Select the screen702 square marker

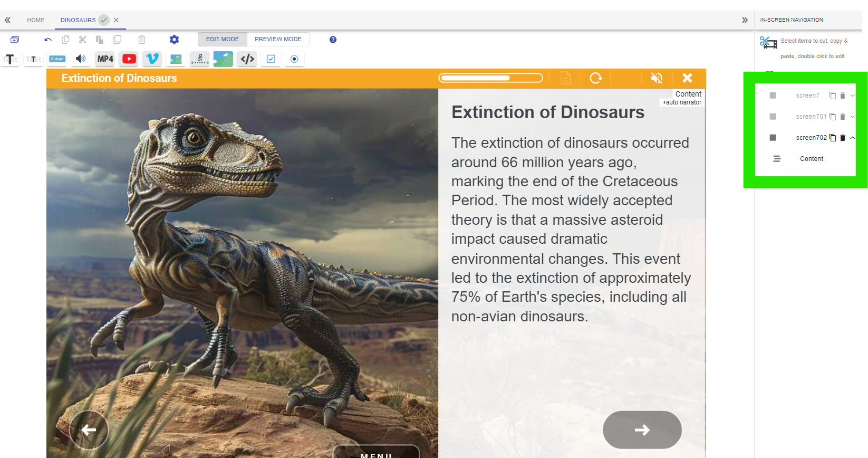[x=773, y=138]
